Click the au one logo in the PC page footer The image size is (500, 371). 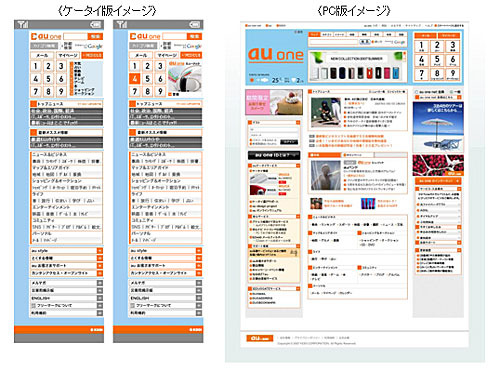pos(260,338)
